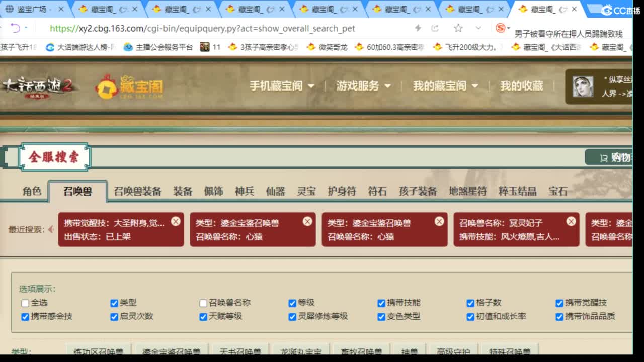Click the browser back arrow icon
The height and width of the screenshot is (362, 644).
tap(16, 28)
